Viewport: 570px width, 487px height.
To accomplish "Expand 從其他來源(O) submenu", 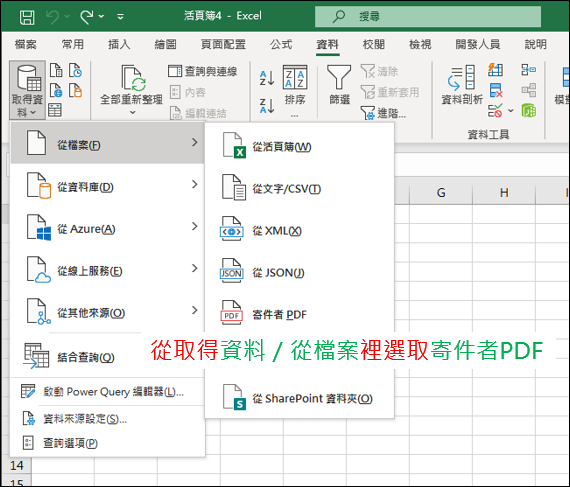I will pyautogui.click(x=107, y=311).
